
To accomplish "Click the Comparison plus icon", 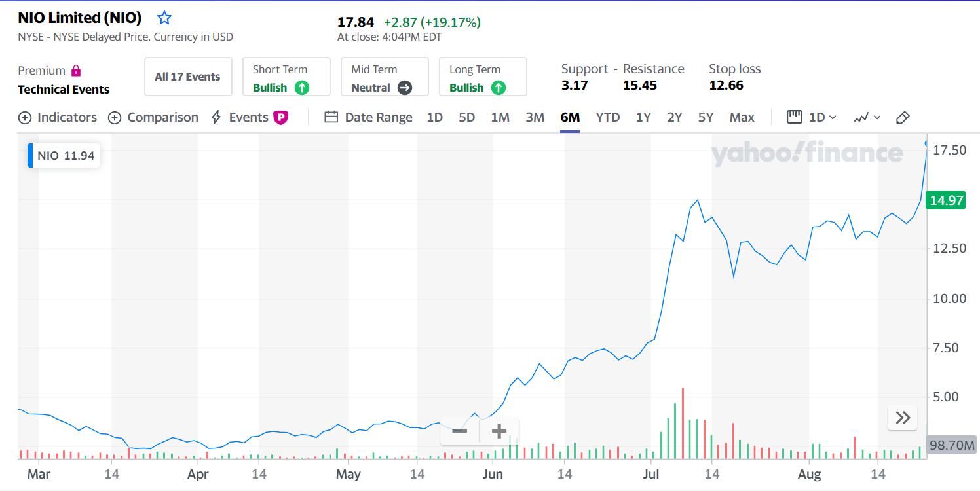I will click(x=115, y=118).
